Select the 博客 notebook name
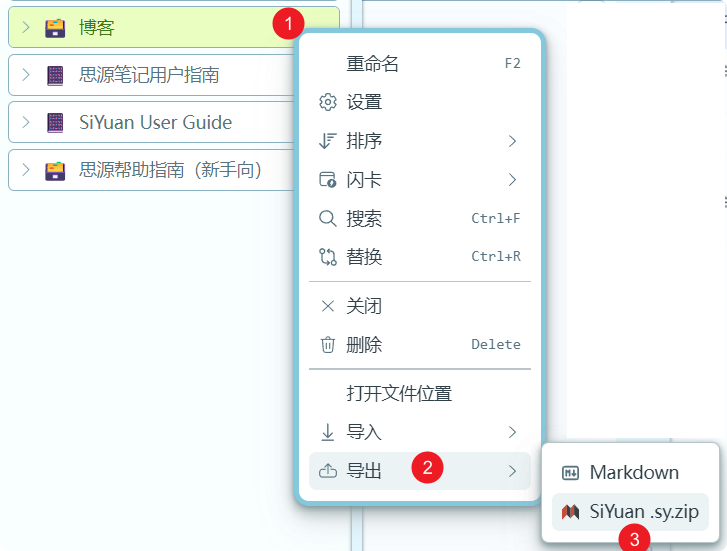 (96, 27)
